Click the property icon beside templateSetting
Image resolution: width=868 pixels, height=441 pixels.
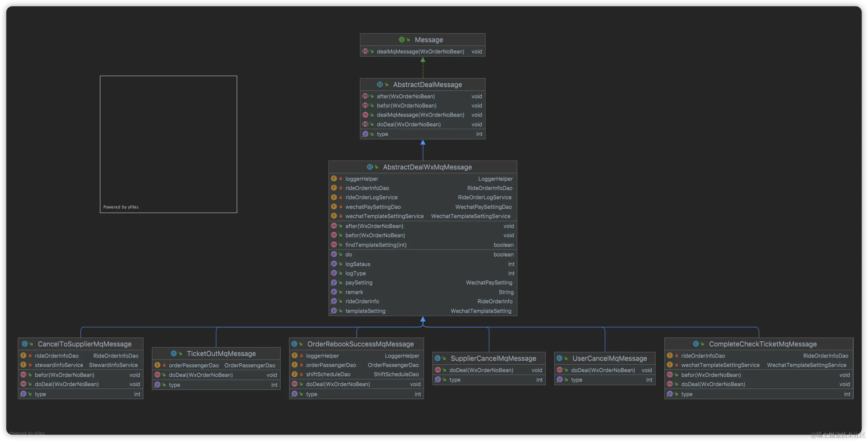(x=334, y=311)
